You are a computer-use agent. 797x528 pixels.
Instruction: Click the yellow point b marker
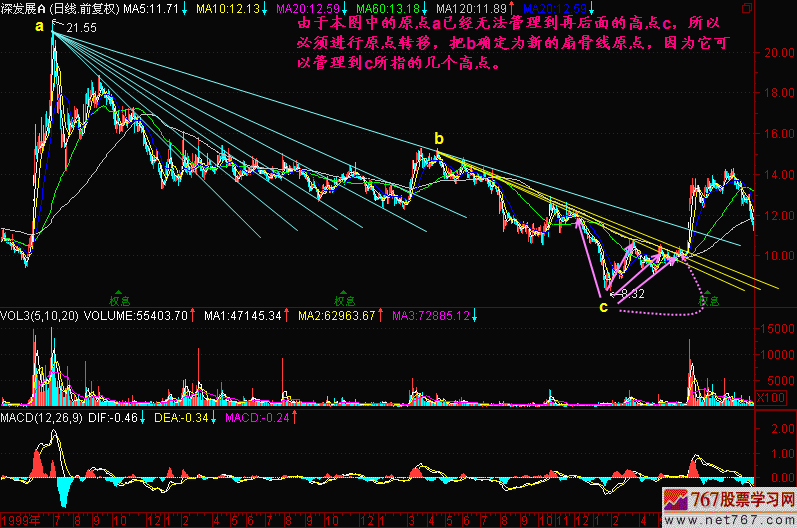click(x=437, y=137)
